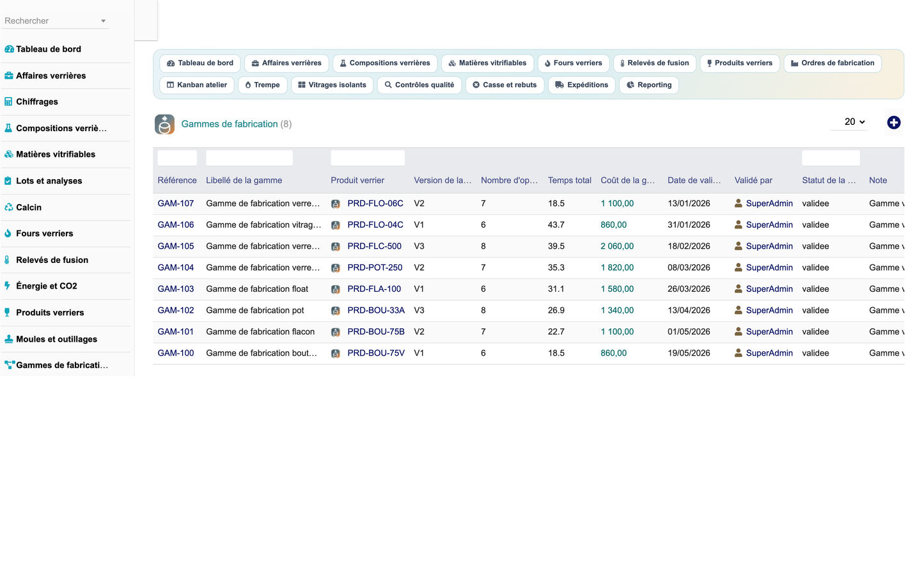Click the Gammes de fabrication page title
924x572 pixels.
[230, 124]
